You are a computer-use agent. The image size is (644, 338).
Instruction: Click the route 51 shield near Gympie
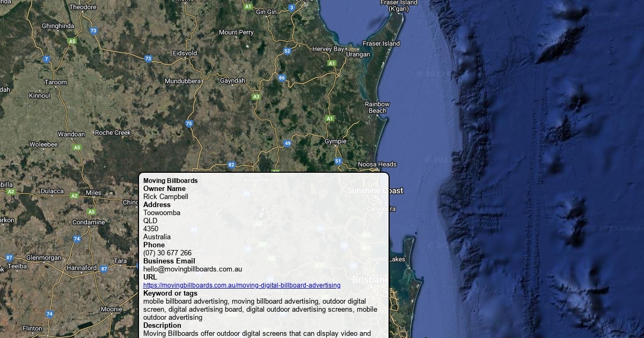(338, 161)
